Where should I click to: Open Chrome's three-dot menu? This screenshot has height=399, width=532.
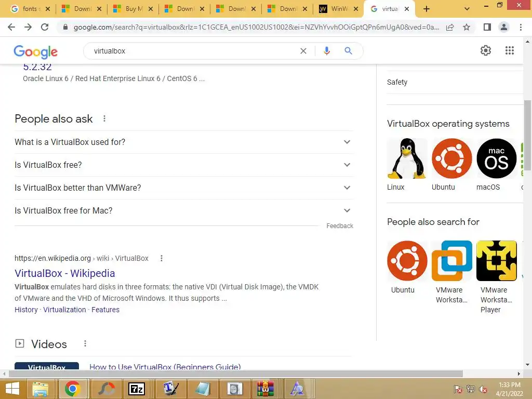[x=521, y=27]
